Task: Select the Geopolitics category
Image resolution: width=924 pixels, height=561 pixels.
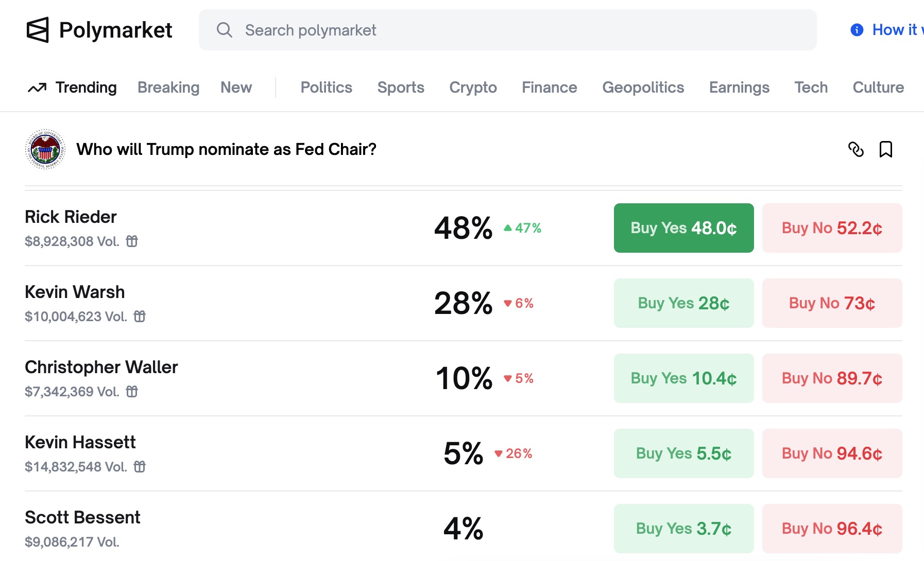Action: (643, 87)
